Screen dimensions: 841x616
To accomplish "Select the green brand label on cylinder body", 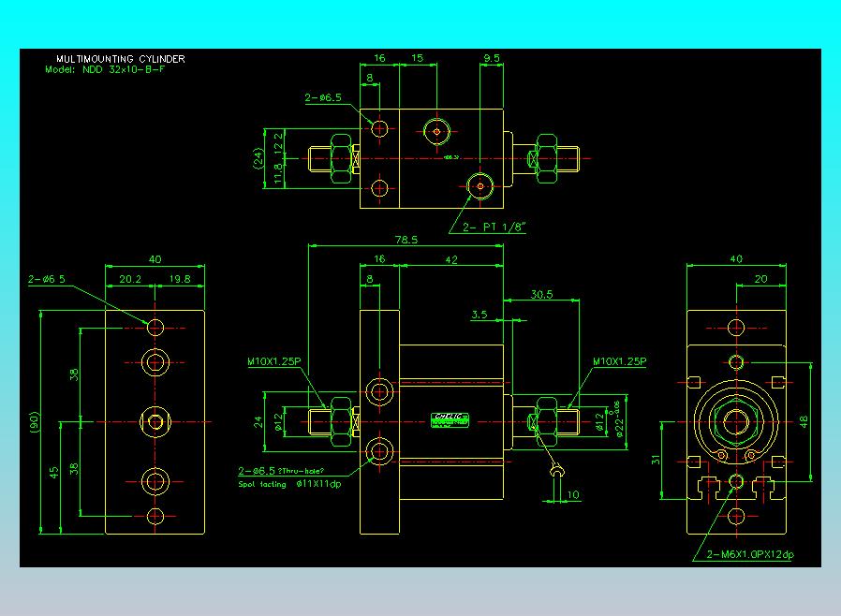I will tap(450, 419).
